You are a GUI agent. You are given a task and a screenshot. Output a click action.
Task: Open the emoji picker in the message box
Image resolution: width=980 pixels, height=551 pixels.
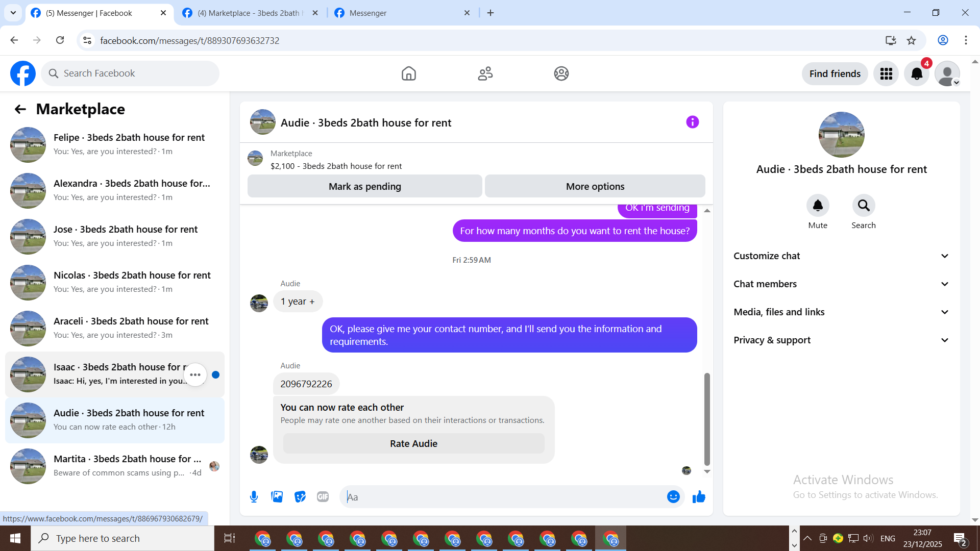point(673,496)
